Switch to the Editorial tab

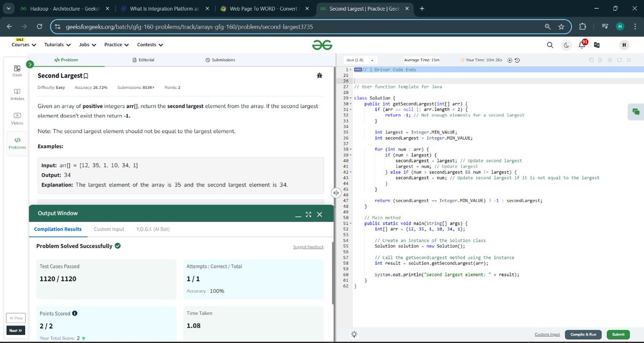(143, 60)
